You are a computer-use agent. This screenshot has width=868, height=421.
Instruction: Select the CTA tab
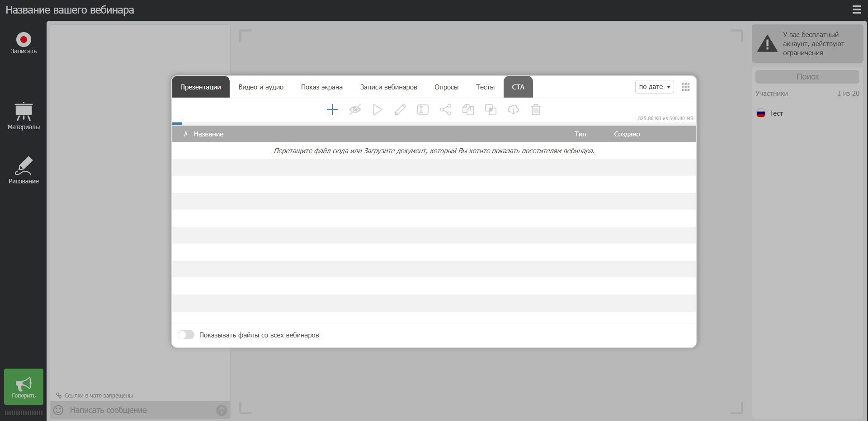518,87
